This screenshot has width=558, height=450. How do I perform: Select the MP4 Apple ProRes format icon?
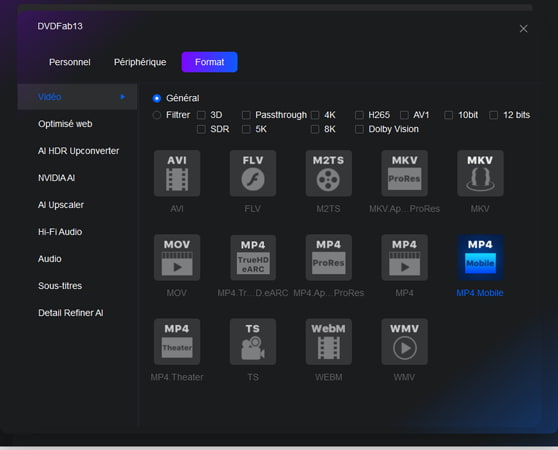coord(328,258)
